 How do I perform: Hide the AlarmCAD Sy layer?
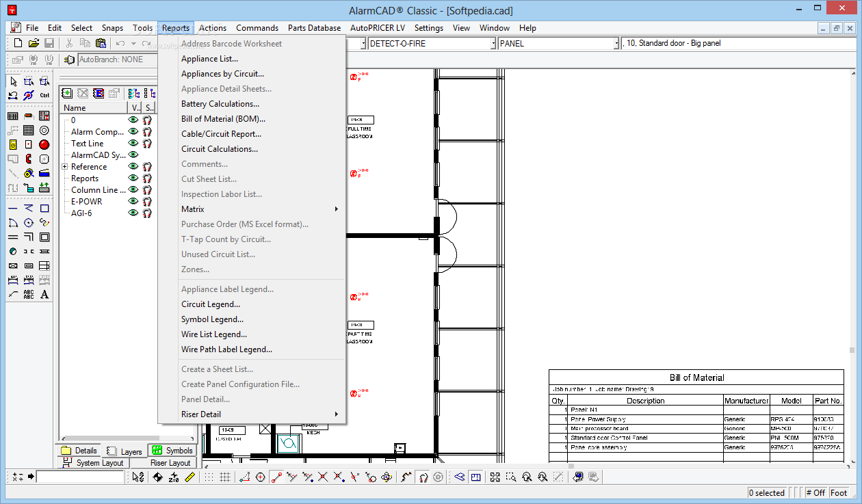pyautogui.click(x=133, y=155)
